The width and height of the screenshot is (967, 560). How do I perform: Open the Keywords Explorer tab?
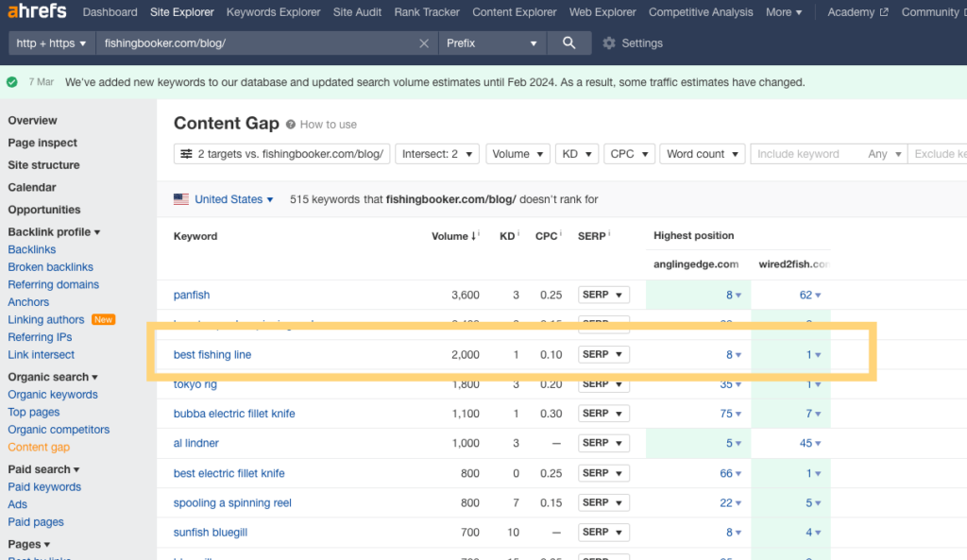273,12
